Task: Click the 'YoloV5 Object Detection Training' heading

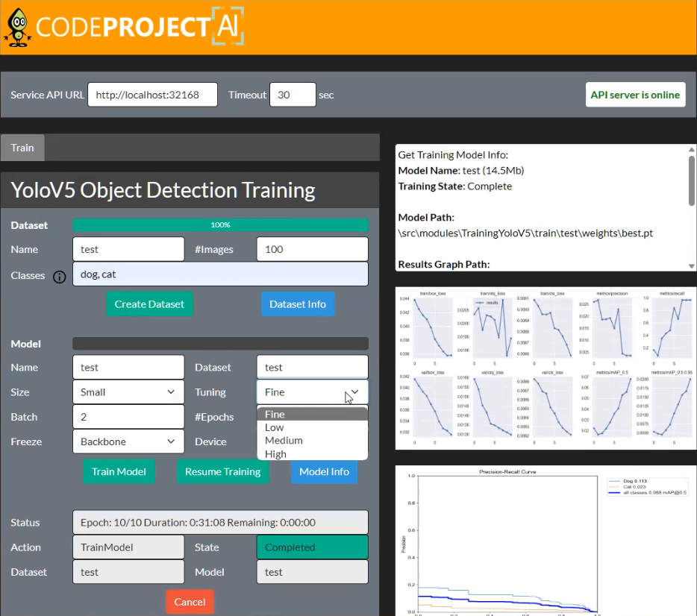Action: pyautogui.click(x=163, y=190)
